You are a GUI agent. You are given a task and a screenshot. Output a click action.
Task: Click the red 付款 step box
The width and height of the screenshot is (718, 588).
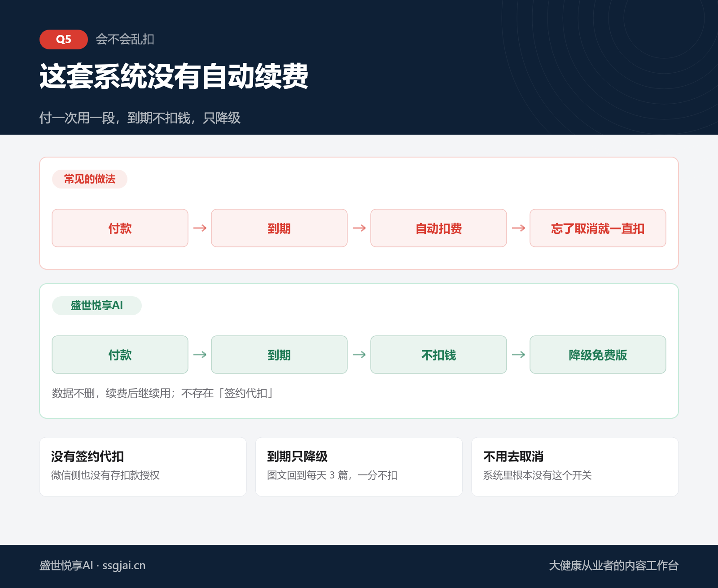point(120,228)
